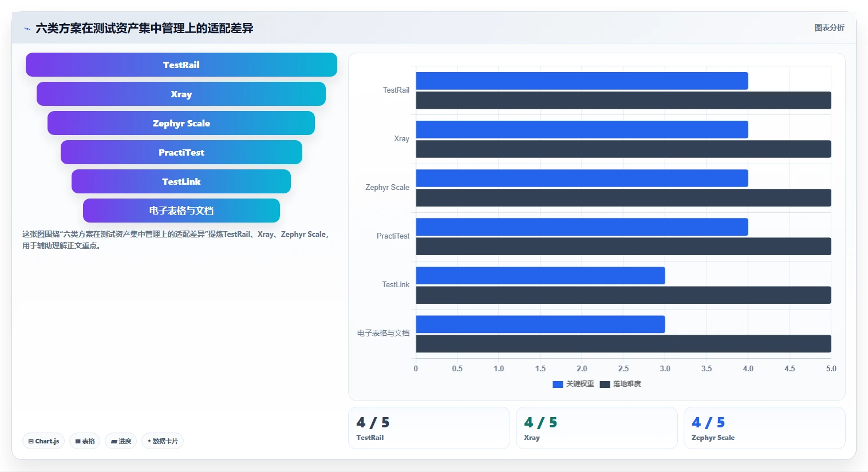
Task: Open the TestRail 4 / 5 data card
Action: (429, 428)
